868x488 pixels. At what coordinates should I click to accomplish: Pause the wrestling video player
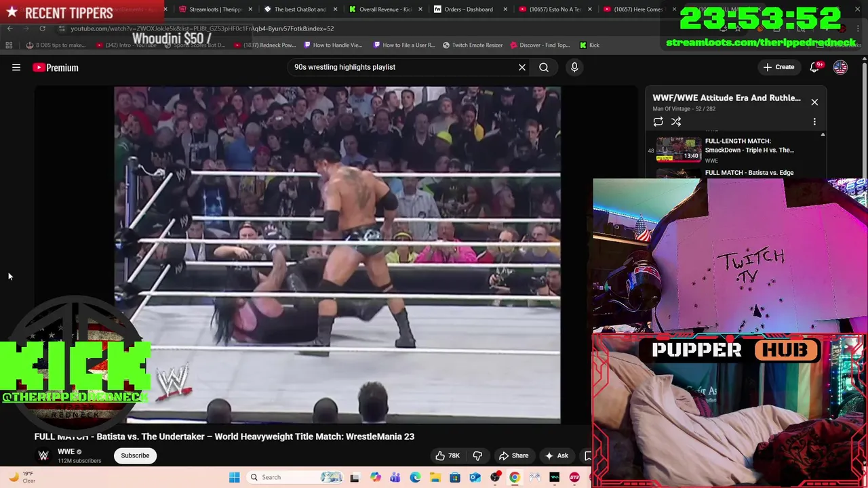pos(337,254)
